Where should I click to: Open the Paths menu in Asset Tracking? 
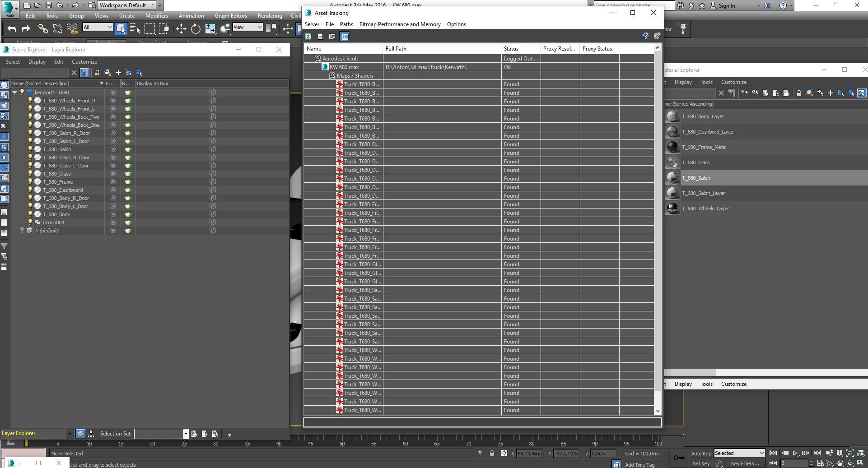pyautogui.click(x=346, y=24)
